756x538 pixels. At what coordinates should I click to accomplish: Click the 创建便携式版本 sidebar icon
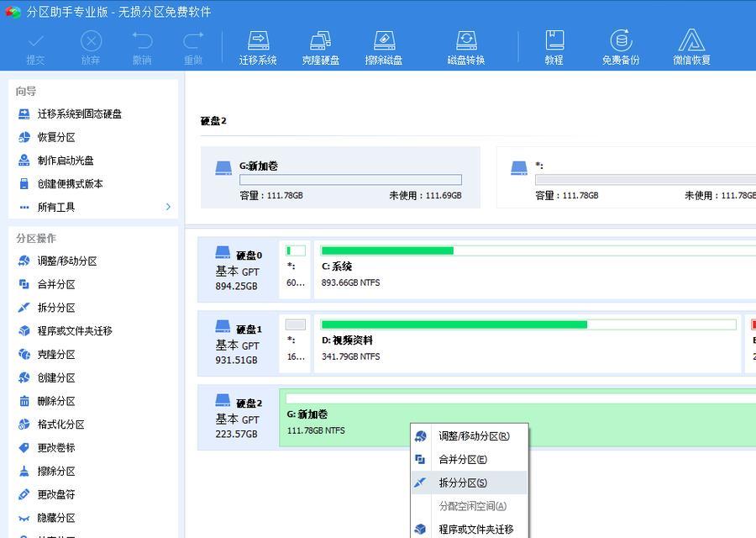tap(24, 184)
